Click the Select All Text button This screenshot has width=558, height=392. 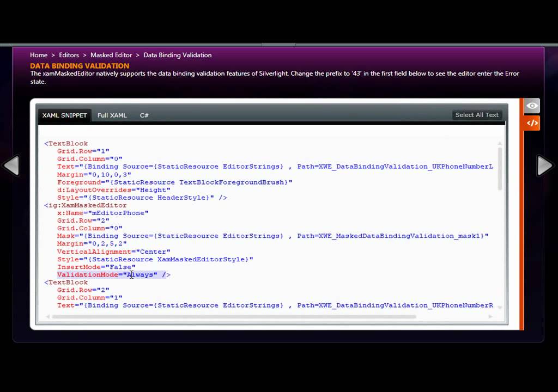[x=477, y=115]
